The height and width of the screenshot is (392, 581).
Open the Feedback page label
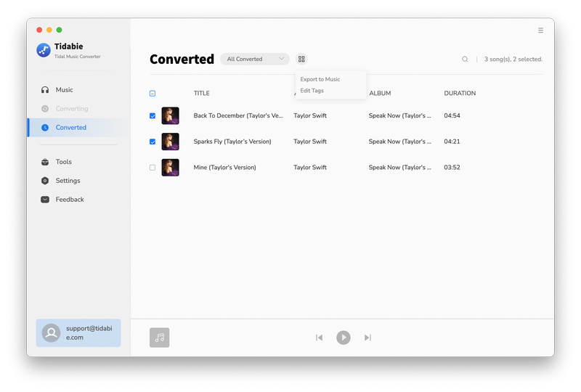click(x=70, y=200)
